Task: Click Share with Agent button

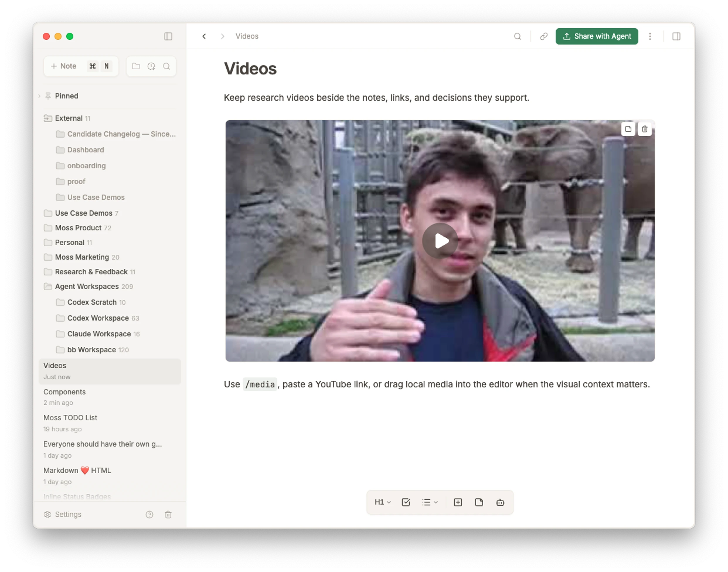Action: [x=597, y=36]
